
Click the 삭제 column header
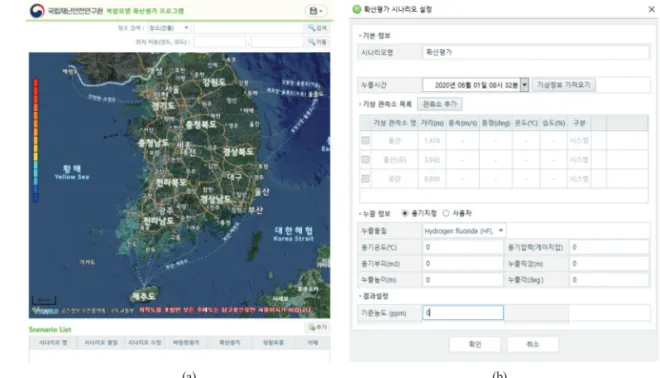point(313,343)
